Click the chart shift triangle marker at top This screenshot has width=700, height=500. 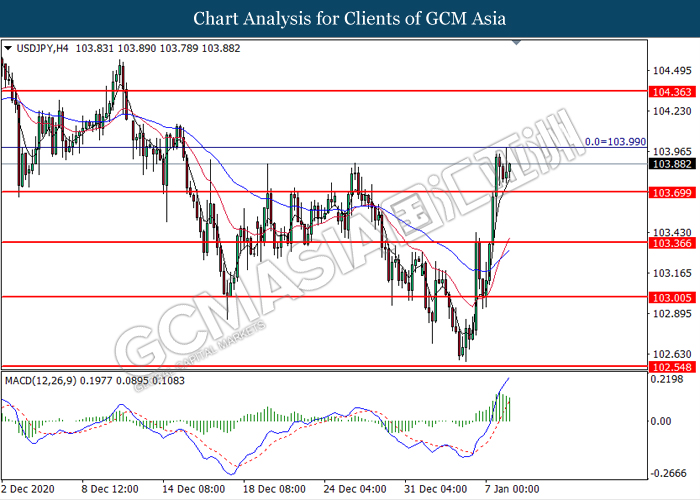point(517,42)
